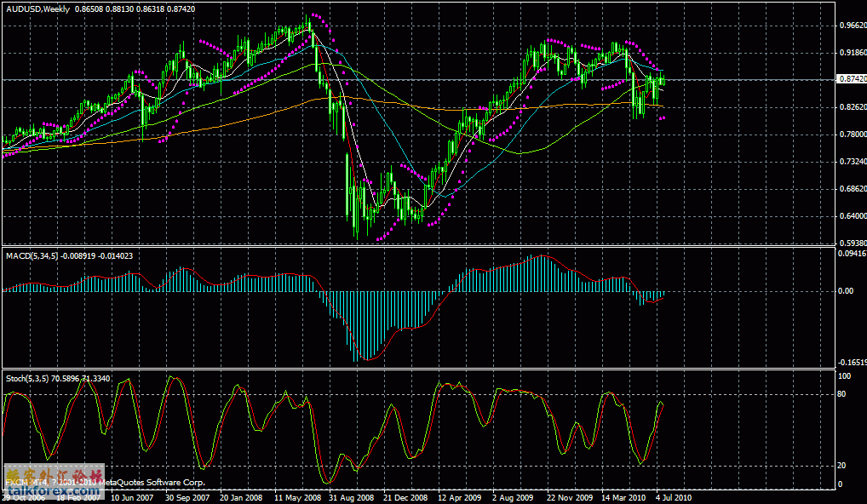
Task: Click the 20 Jan 2008 date label
Action: pyautogui.click(x=241, y=497)
